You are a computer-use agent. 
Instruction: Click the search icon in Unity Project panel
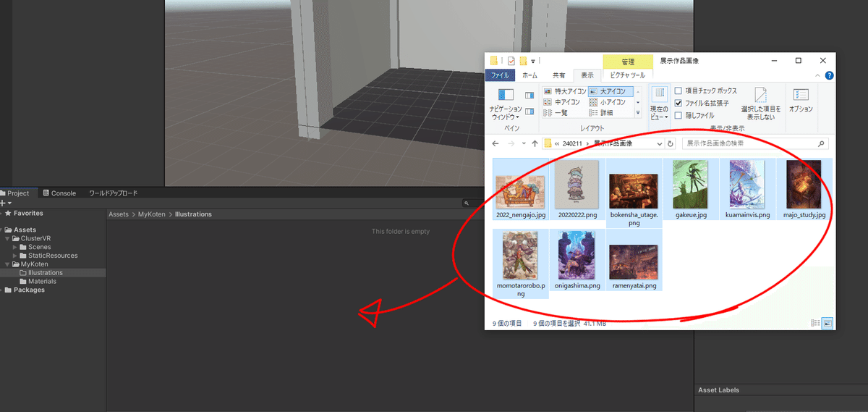pyautogui.click(x=467, y=203)
